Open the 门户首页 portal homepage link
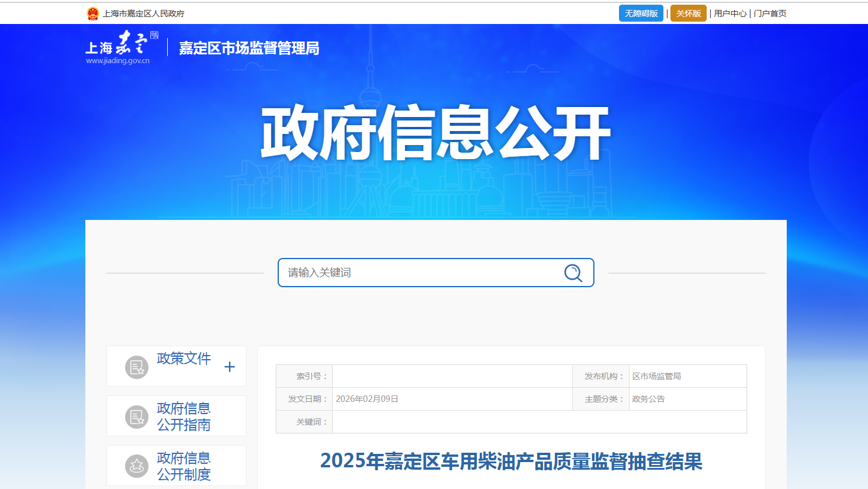868x489 pixels. click(770, 13)
